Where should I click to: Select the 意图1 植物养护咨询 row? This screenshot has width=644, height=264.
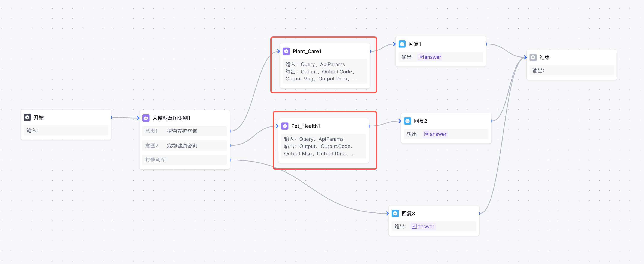(184, 131)
